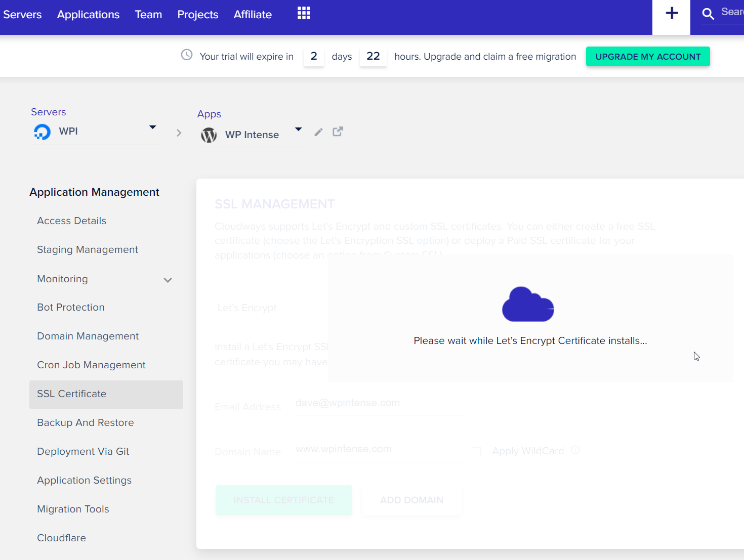Click the Servers breadcrumb label
This screenshot has width=744, height=560.
49,112
